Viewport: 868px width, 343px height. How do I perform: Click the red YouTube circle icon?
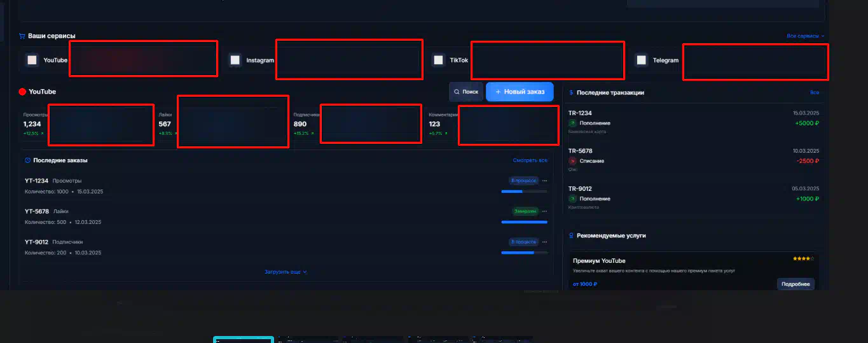pyautogui.click(x=22, y=92)
